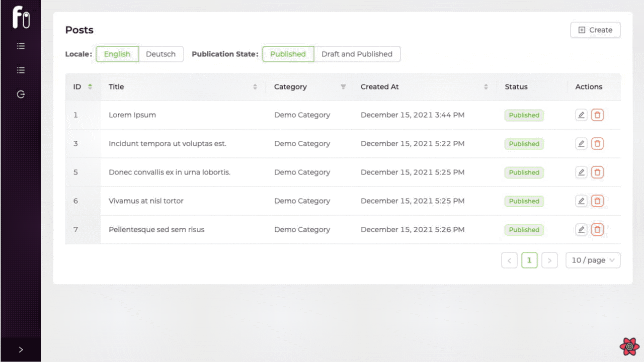644x362 pixels.
Task: Click the logout icon in sidebar
Action: [x=21, y=95]
